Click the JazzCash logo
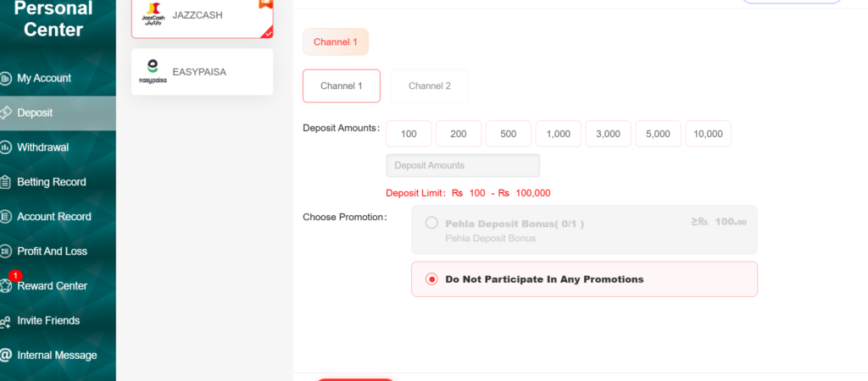 [153, 15]
